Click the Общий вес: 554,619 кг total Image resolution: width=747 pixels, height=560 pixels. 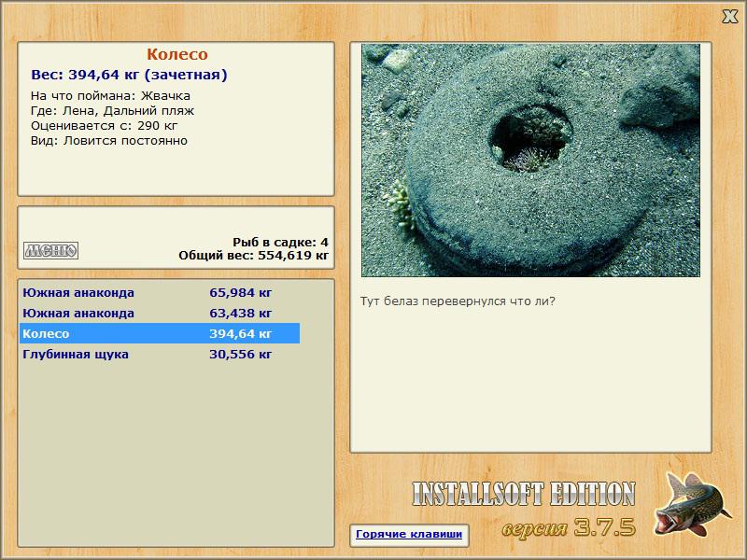[253, 256]
